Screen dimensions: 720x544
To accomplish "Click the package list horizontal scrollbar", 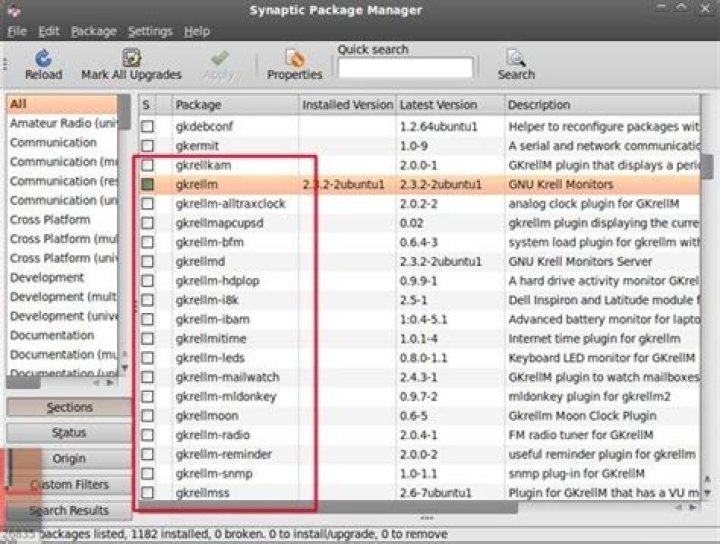I will pos(327,507).
